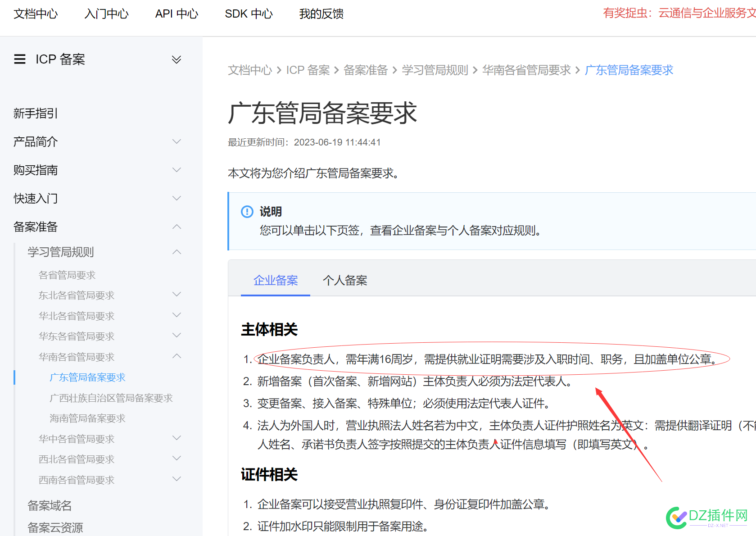Viewport: 756px width, 536px height.
Task: Expand 华北各省管局要求 chevron
Action: [177, 315]
